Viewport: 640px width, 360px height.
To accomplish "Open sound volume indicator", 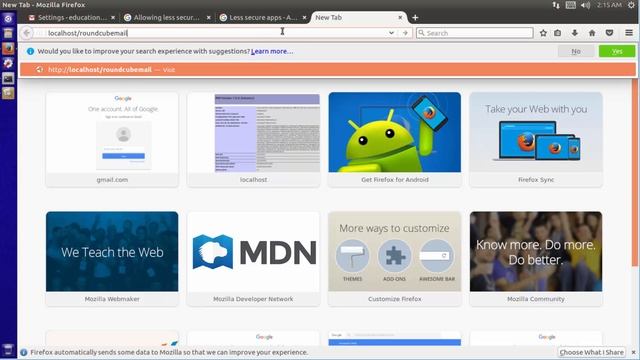I will click(585, 5).
